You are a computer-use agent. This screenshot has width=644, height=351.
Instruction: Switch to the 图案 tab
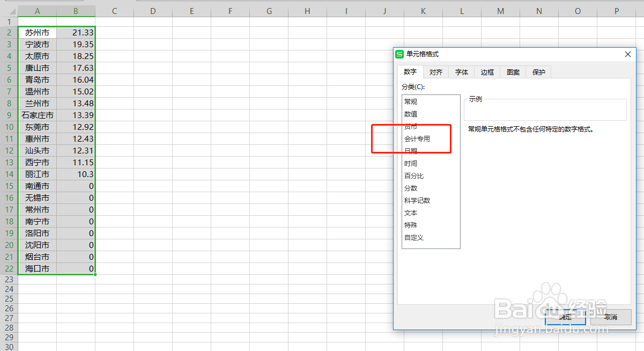coord(513,72)
